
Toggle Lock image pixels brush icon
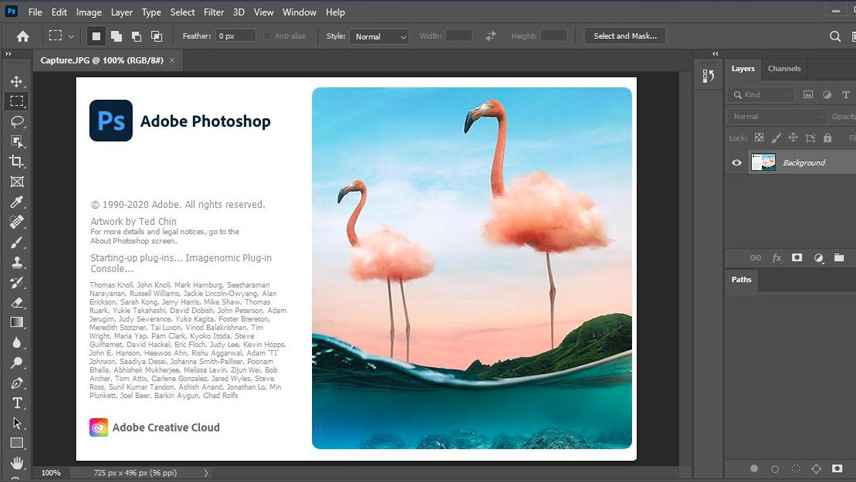coord(776,138)
